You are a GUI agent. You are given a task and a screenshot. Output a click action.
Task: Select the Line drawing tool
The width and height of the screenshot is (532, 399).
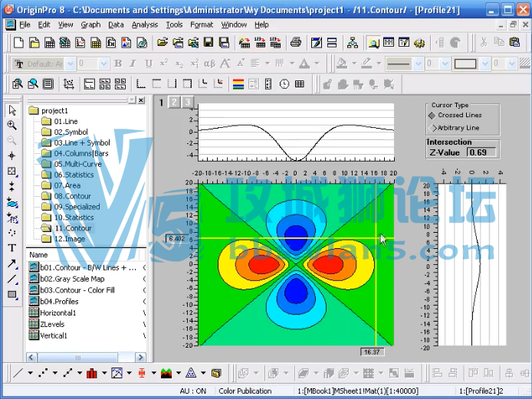click(x=11, y=280)
